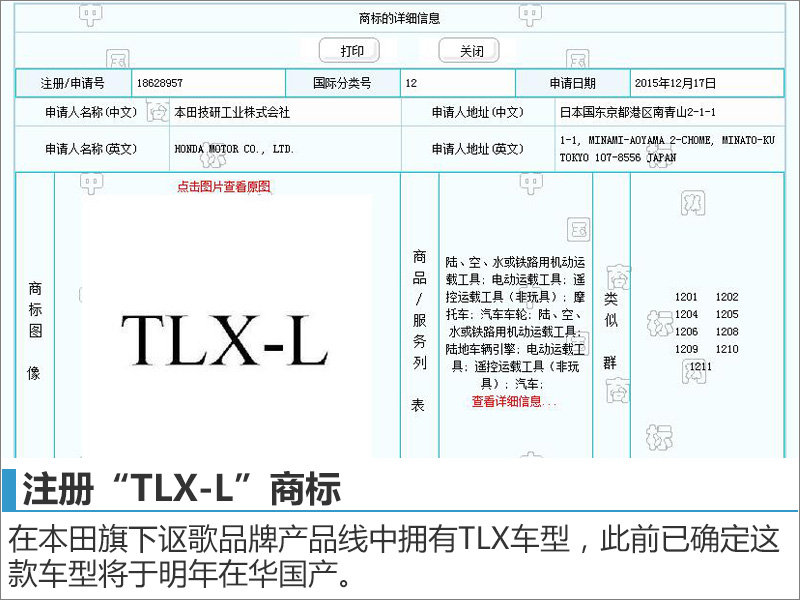Select registration number 18628957
Image resolution: width=800 pixels, height=600 pixels.
(160, 83)
